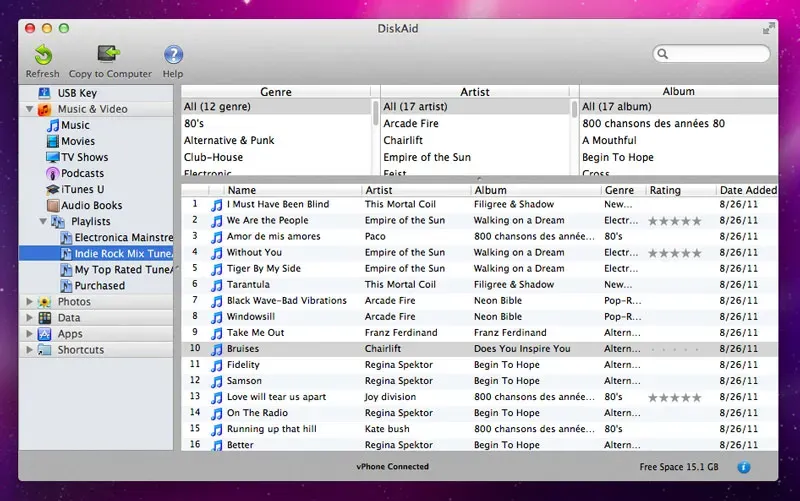
Task: Expand the Shortcuts section
Action: (27, 350)
